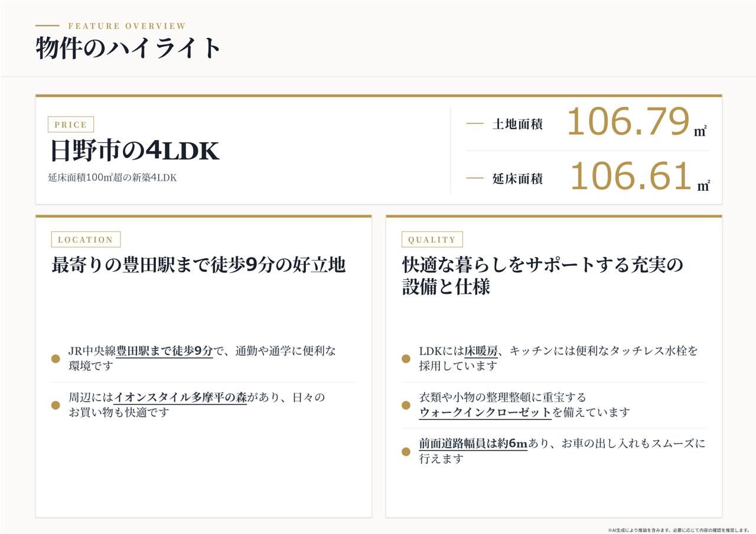Click the PRICE badge label
This screenshot has height=534, width=756.
[71, 125]
